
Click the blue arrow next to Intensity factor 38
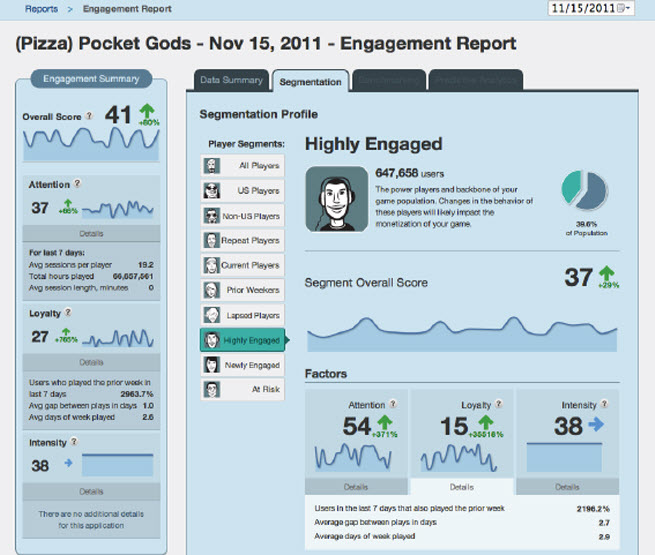coord(596,425)
